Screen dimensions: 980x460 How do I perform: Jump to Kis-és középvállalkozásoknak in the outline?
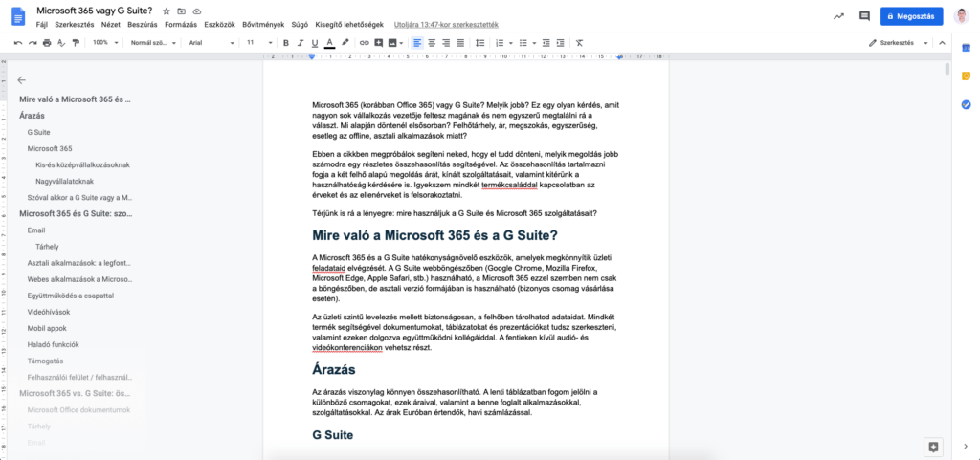(x=83, y=164)
